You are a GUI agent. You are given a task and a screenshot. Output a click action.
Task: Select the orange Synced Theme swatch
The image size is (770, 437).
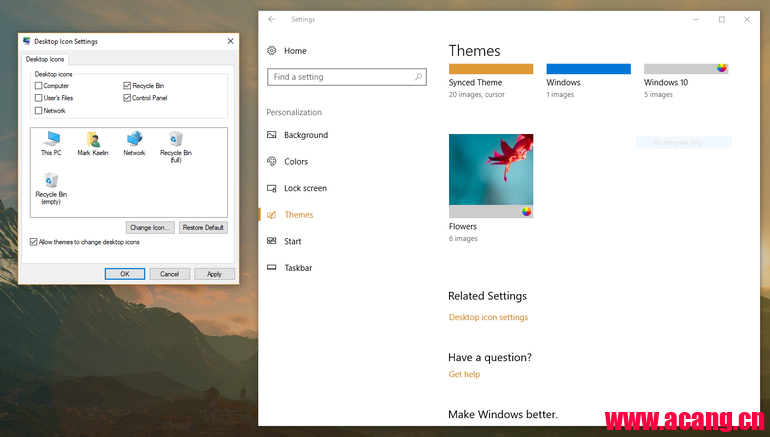pyautogui.click(x=491, y=69)
